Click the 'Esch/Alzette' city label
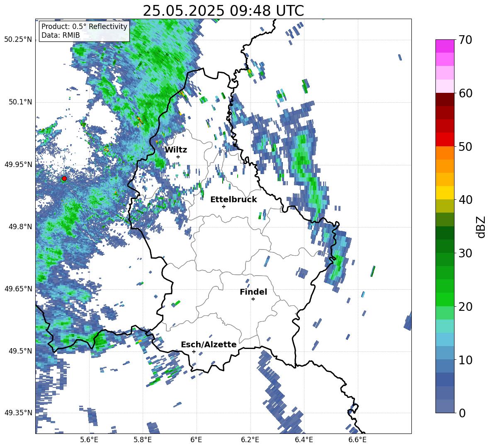Screen dimensions: 491x448 pos(209,344)
